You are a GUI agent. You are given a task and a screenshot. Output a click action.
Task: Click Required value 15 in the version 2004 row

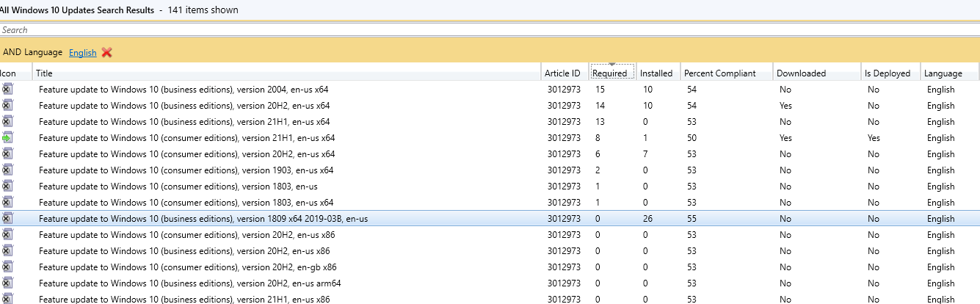600,90
